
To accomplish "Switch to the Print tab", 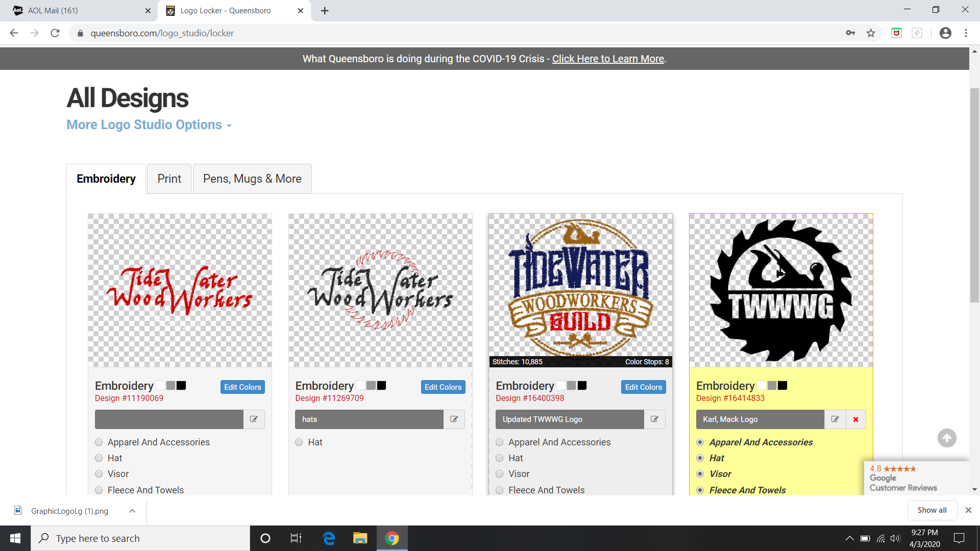I will click(169, 179).
